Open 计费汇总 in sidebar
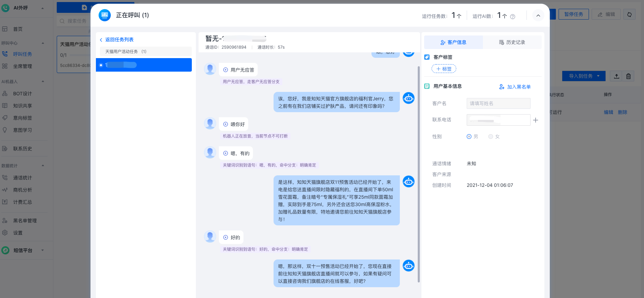The image size is (644, 298). point(22,202)
